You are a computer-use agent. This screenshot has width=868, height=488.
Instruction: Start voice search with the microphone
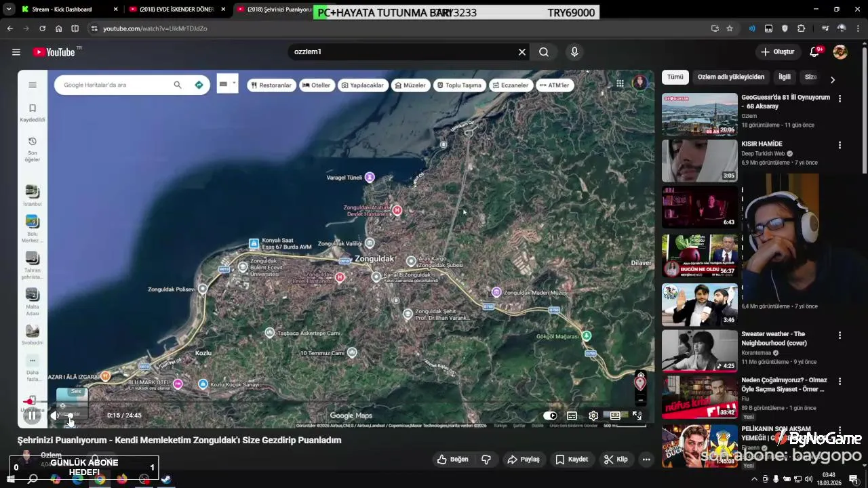click(x=574, y=52)
